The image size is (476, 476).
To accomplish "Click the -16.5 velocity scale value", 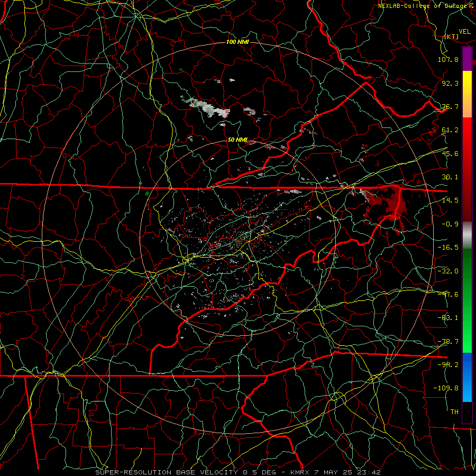I will point(448,248).
